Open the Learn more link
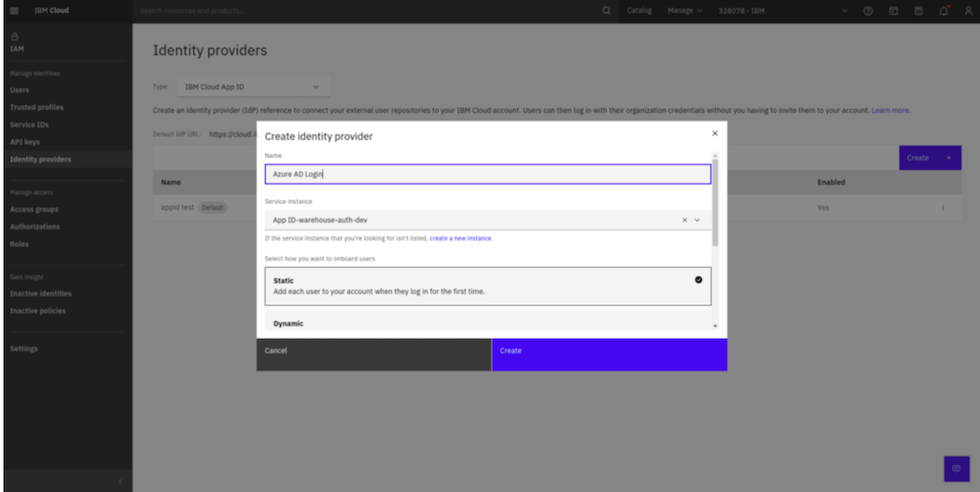 click(890, 111)
